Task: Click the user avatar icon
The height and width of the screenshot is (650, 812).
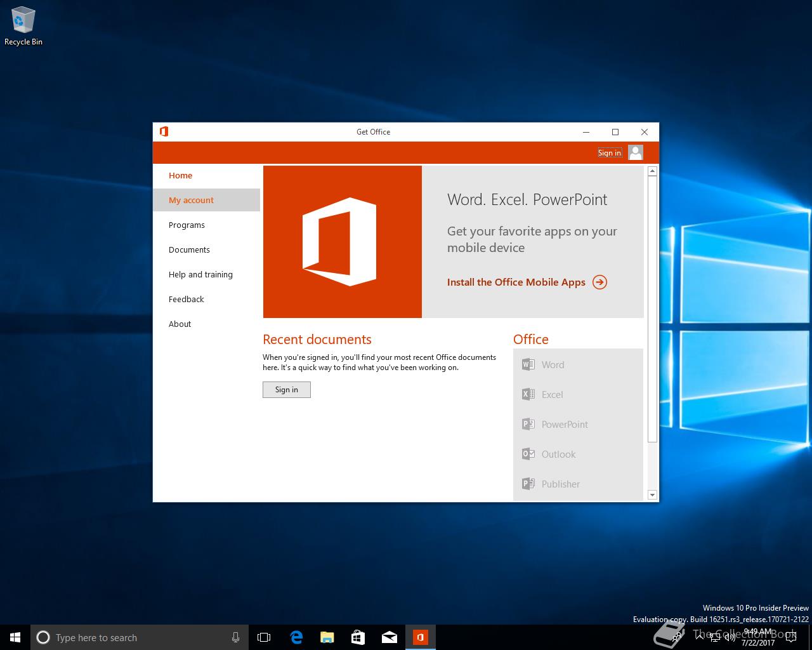Action: coord(636,152)
